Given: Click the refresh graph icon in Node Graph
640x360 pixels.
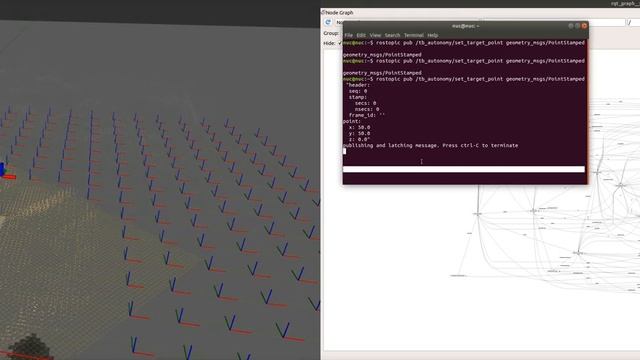Looking at the screenshot, I should pos(328,22).
